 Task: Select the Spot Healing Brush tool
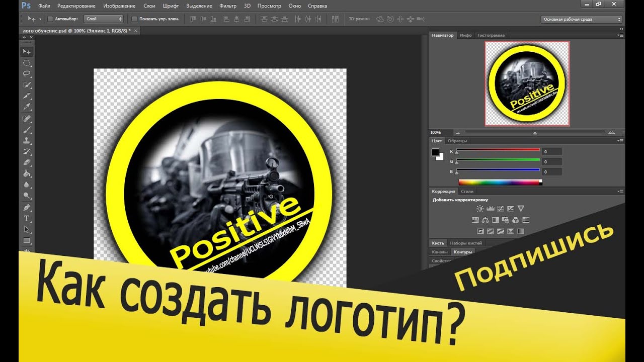click(27, 119)
